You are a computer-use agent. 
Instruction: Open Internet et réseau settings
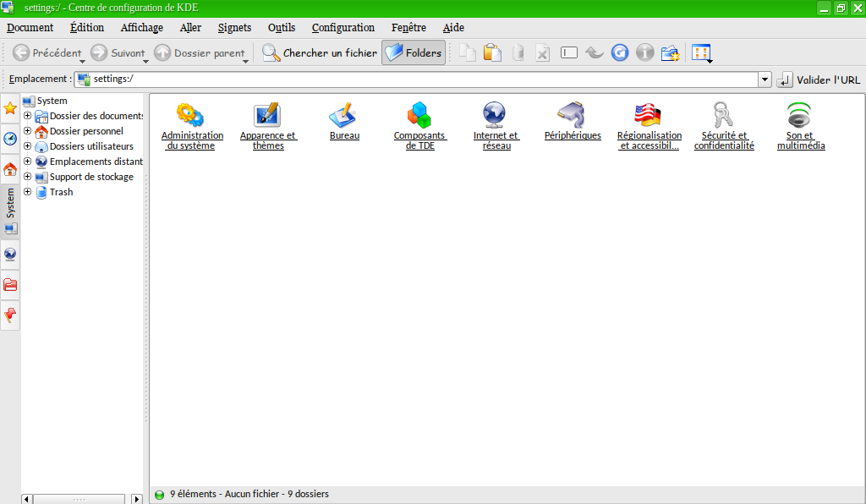point(496,126)
